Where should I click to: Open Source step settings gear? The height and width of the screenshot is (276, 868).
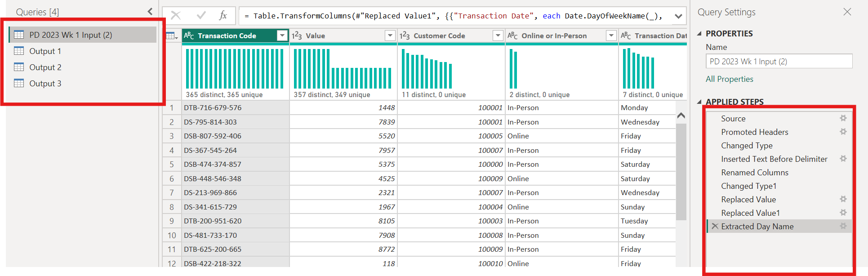click(843, 118)
